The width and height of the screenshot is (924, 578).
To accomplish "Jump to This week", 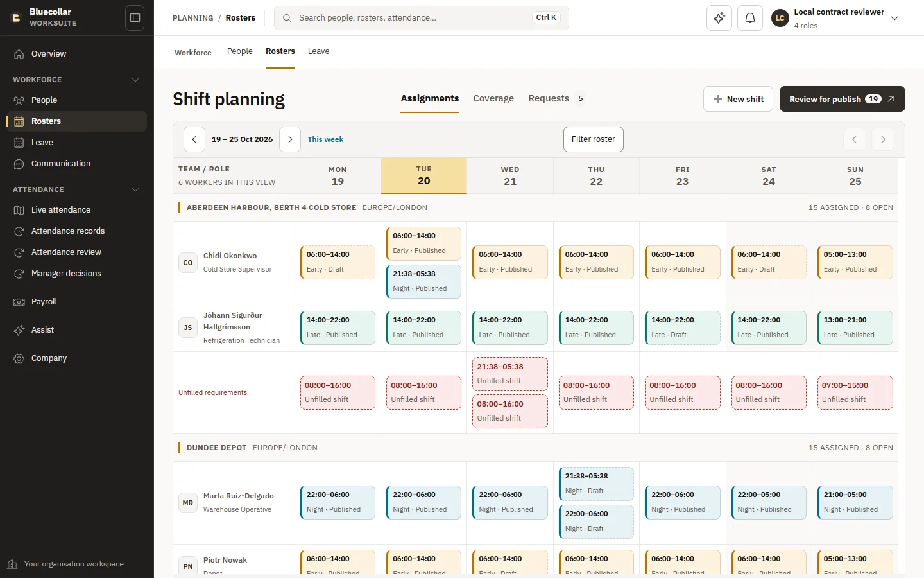I will (325, 139).
